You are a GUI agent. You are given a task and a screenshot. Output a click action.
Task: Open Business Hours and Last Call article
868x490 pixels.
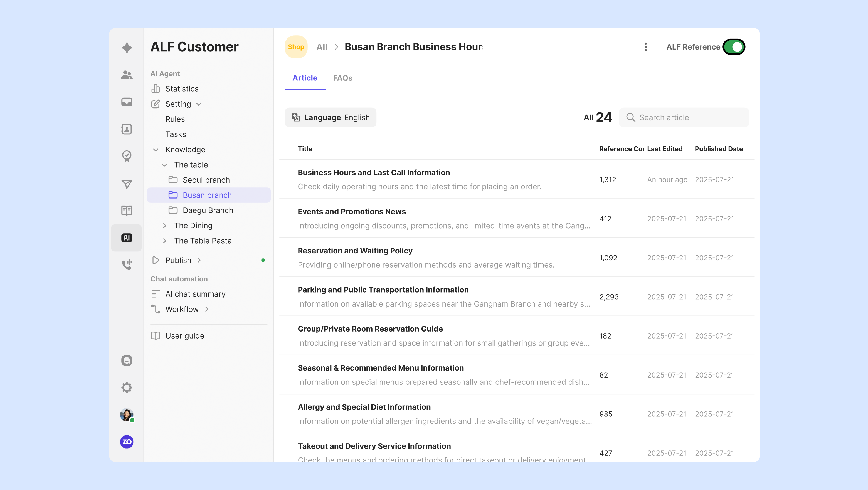[x=374, y=173]
